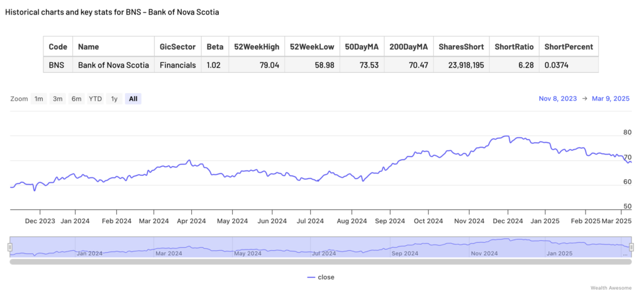Set chart zoom to 1y

[x=114, y=99]
